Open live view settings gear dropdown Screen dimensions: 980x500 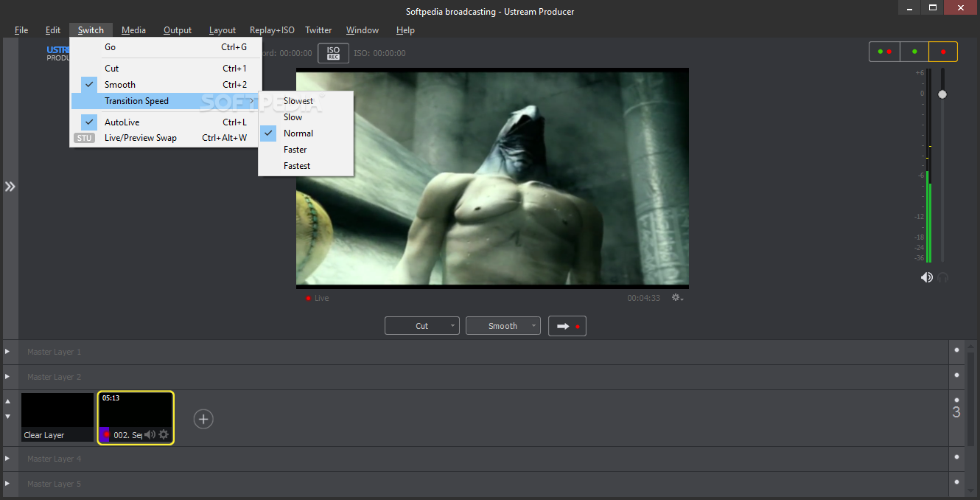[677, 298]
